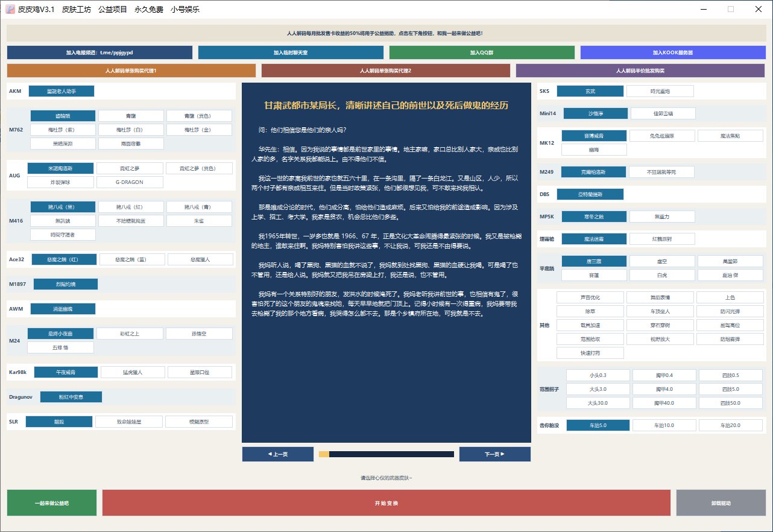Toggle the 载具加速 option
Screen dimensions: 773x532
[590, 325]
